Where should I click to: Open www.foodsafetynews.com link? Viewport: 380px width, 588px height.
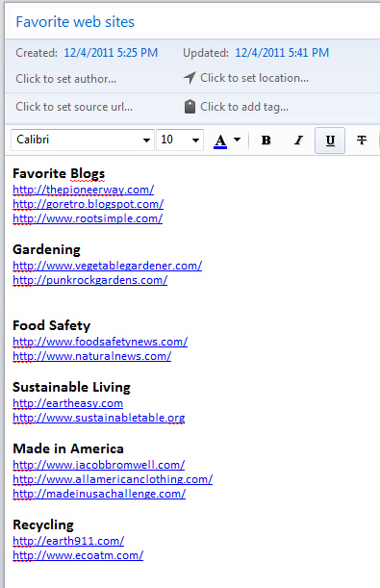[100, 342]
